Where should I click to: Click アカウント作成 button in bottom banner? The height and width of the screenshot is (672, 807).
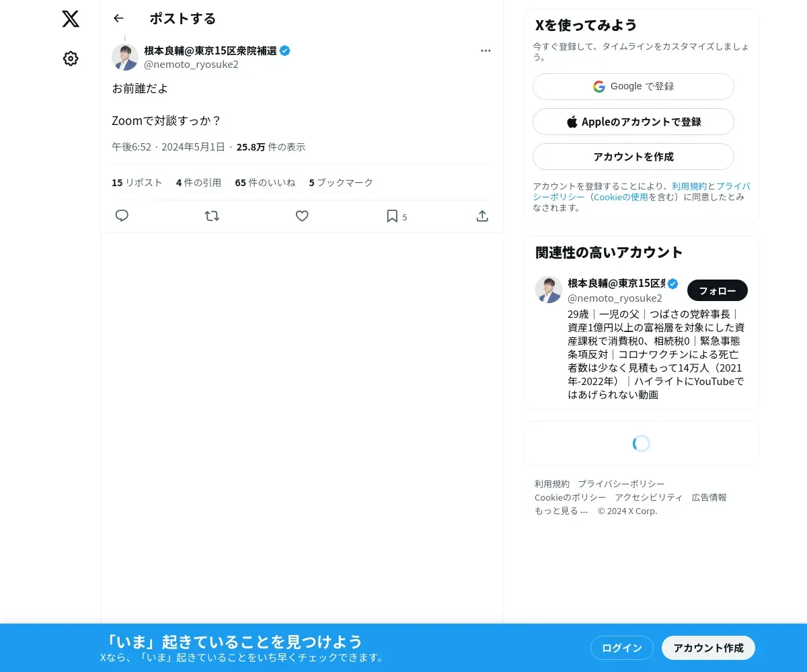[709, 648]
